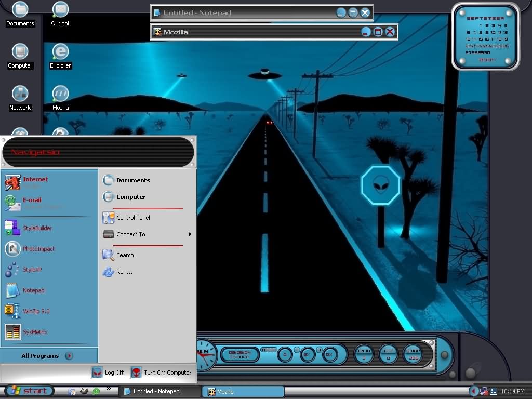Click the small C drive button on widget
This screenshot has width=532, height=399.
tap(297, 350)
